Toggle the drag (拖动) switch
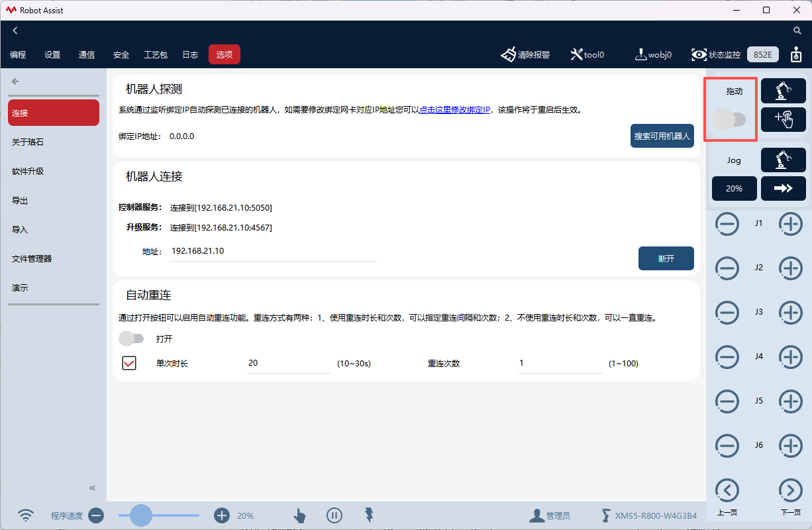The height and width of the screenshot is (530, 812). click(x=729, y=120)
